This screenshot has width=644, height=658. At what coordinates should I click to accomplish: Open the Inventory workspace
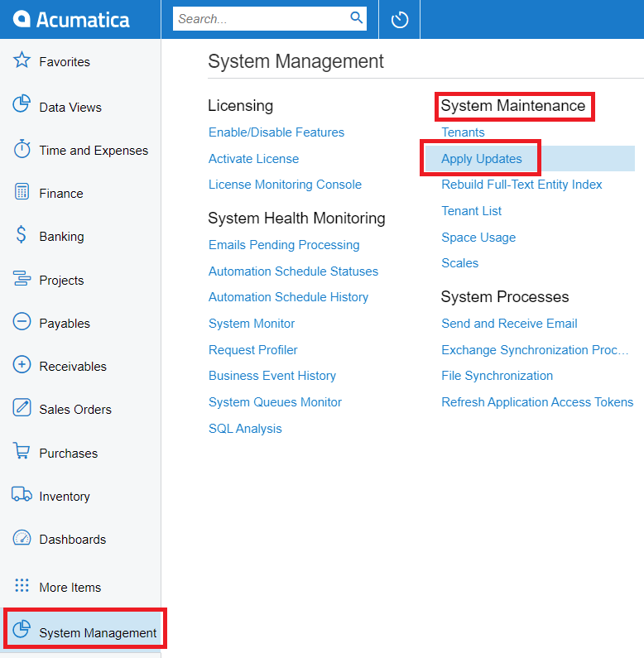pos(65,497)
